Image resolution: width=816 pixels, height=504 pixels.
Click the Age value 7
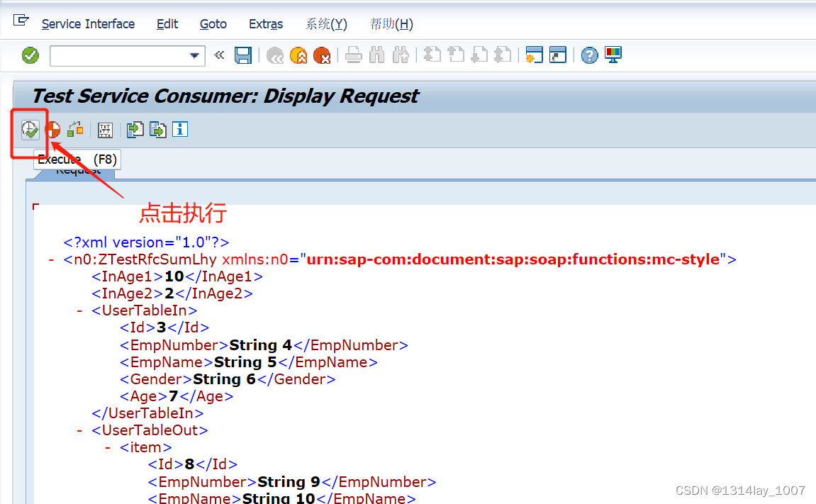coord(174,396)
